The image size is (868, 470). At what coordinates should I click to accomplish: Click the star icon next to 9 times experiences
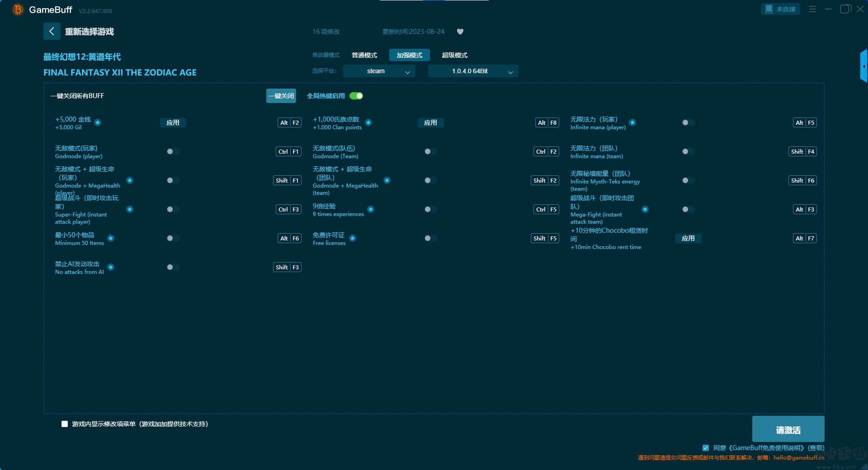[x=371, y=209]
